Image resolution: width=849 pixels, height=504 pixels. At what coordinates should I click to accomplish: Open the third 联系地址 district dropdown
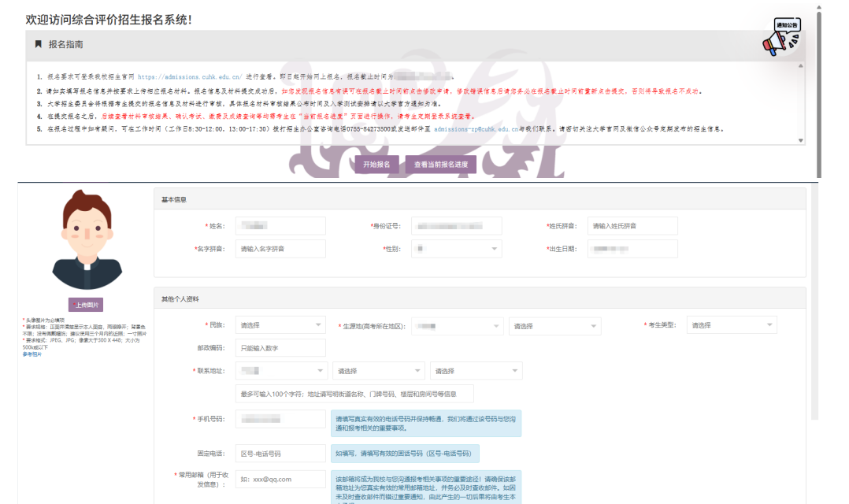click(476, 371)
